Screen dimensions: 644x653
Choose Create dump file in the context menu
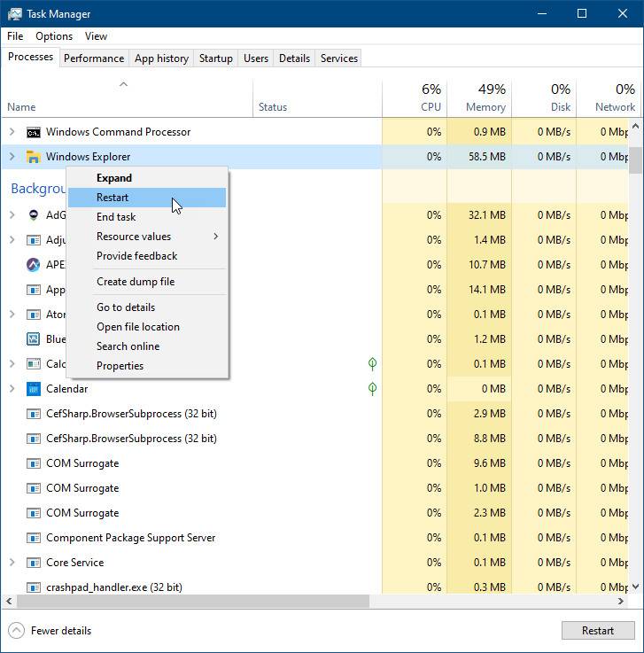tap(147, 282)
